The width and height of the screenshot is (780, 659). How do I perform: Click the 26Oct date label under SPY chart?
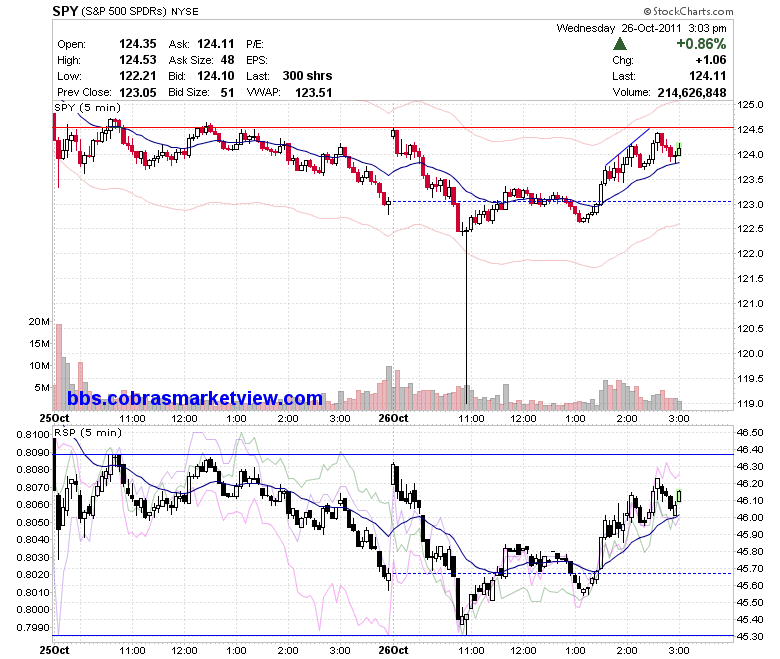click(x=393, y=418)
